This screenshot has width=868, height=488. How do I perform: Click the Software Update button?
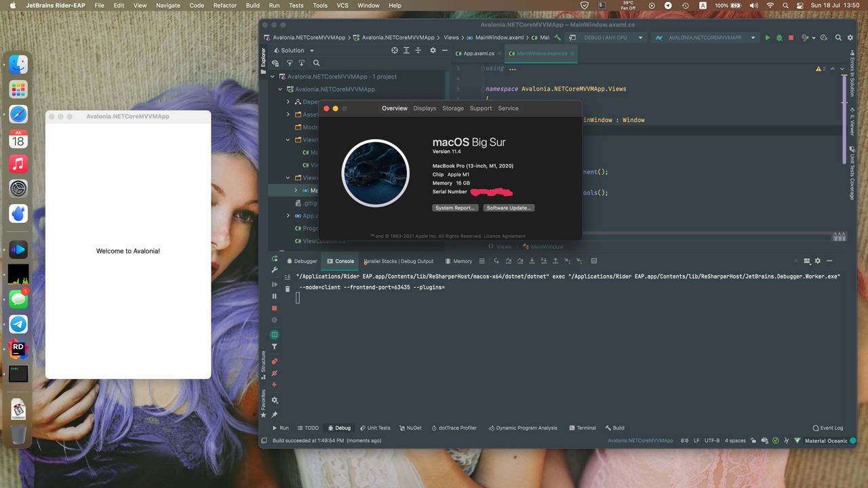[x=509, y=208]
